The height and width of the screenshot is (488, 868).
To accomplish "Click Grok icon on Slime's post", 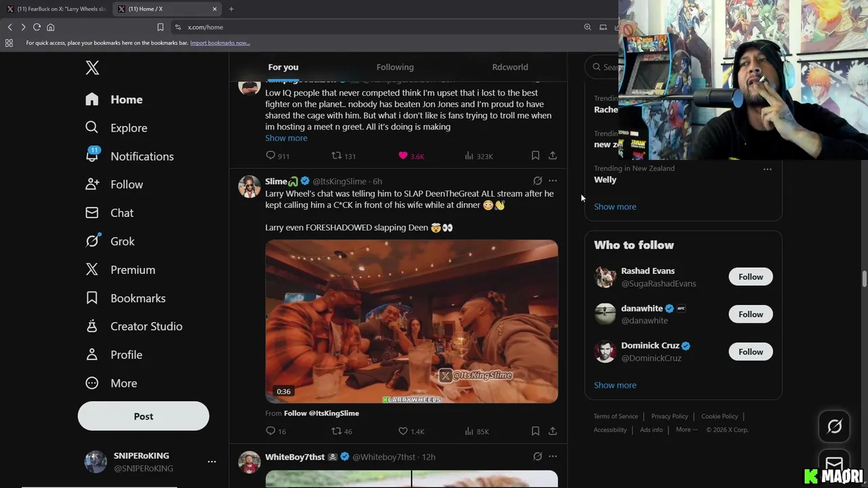I will pos(537,181).
